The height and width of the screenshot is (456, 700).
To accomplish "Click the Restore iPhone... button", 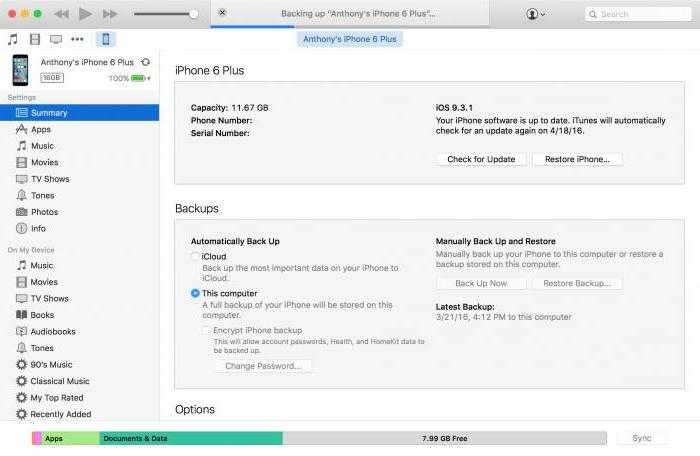I will pyautogui.click(x=577, y=159).
